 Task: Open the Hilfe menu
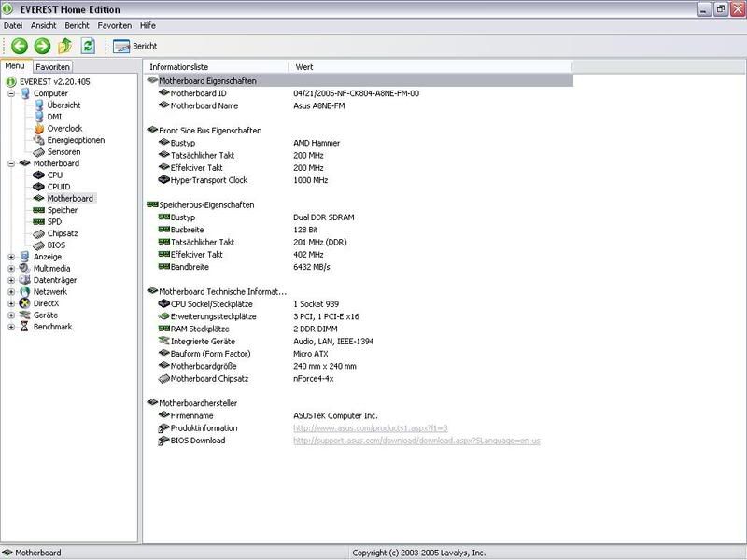point(148,26)
